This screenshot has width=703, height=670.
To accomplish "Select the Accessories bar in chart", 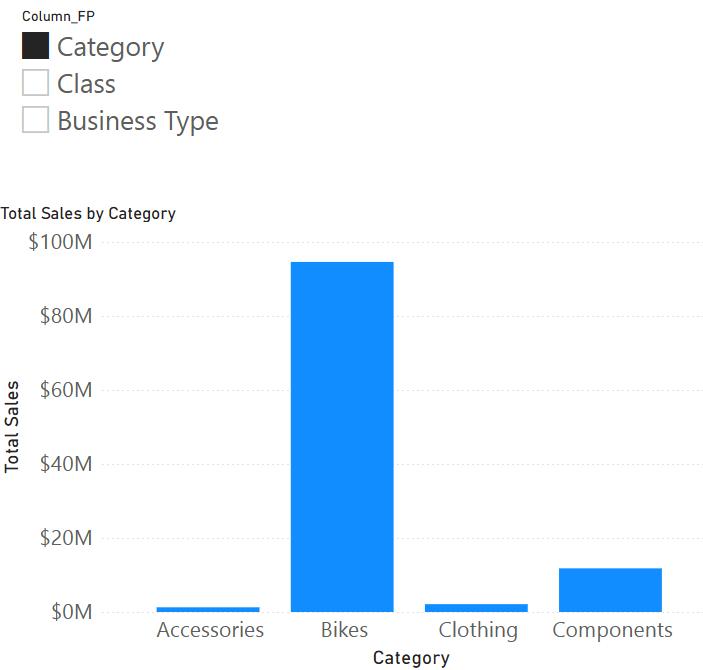I will (208, 609).
